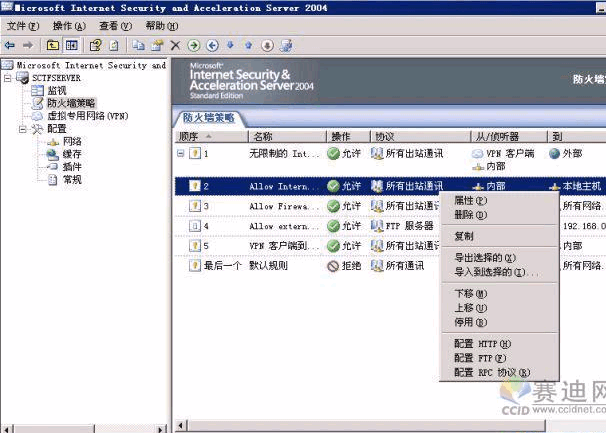Click the Back arrow toolbar icon
Image resolution: width=606 pixels, height=433 pixels.
pyautogui.click(x=10, y=46)
